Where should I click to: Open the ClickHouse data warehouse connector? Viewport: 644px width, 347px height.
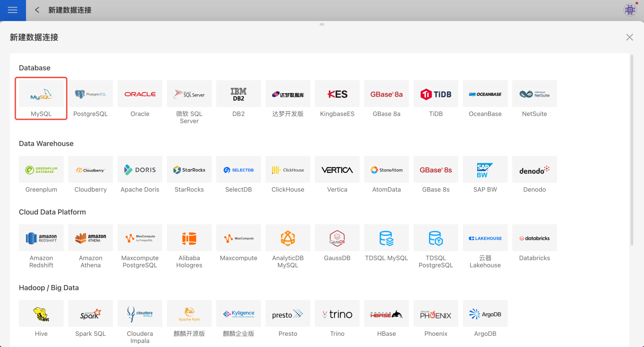pos(288,170)
